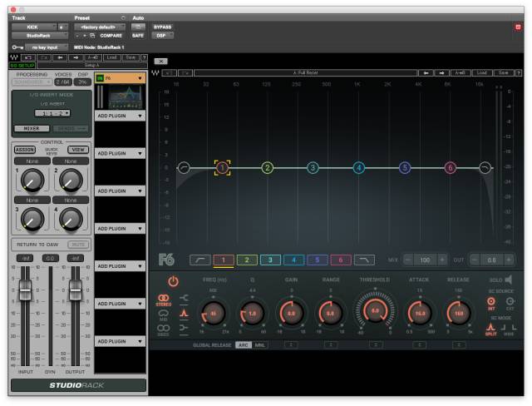Select band 4 tab
The image size is (532, 406).
(293, 260)
